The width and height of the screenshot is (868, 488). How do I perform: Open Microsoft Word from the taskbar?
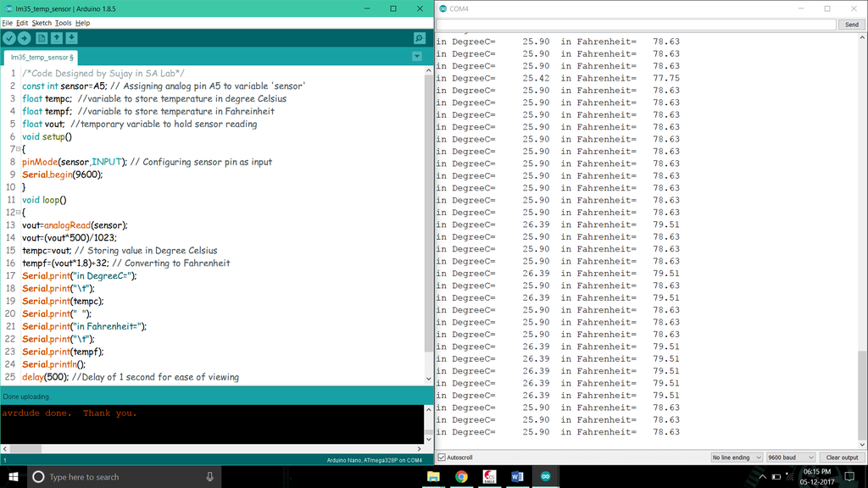coord(517,476)
